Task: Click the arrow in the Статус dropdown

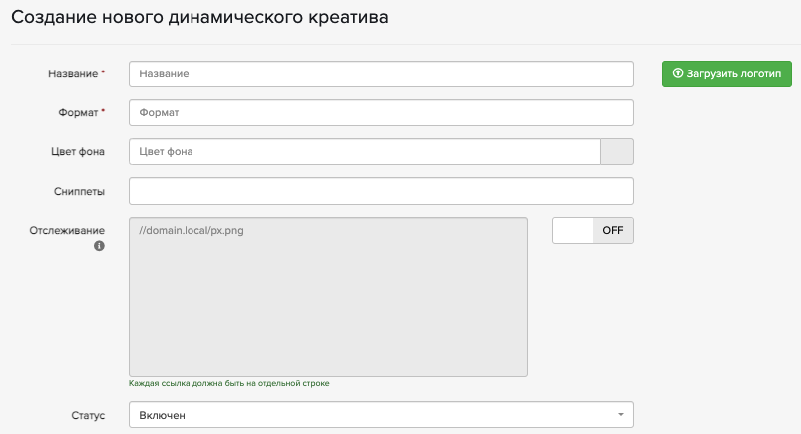Action: tap(620, 415)
